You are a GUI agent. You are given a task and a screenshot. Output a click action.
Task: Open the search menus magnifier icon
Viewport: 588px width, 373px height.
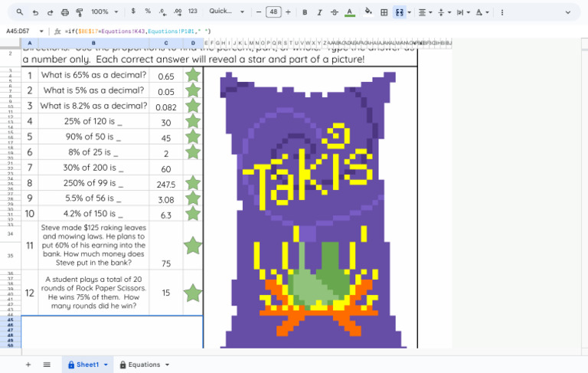point(19,12)
